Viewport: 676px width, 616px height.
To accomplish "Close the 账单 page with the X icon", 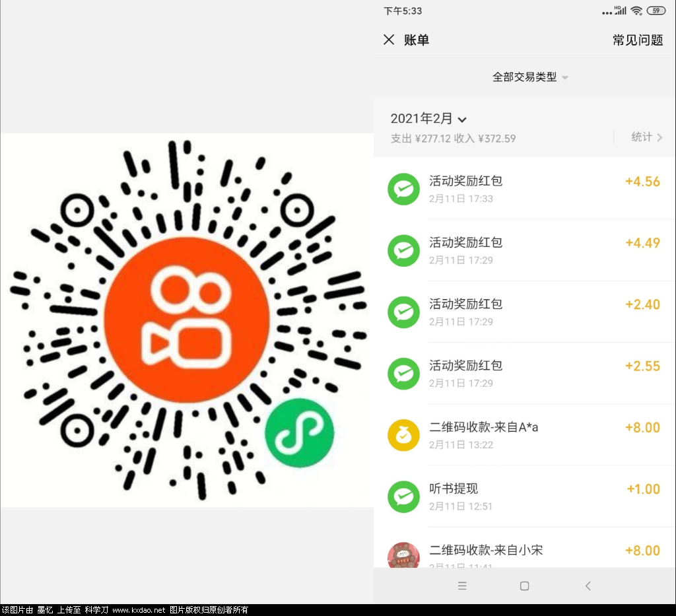I will point(388,40).
